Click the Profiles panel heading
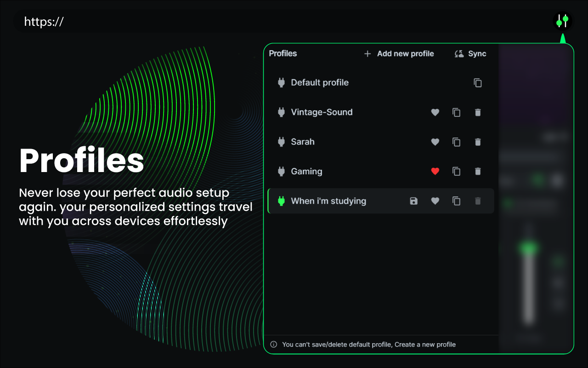Viewport: 588px width, 368px height. [x=283, y=53]
